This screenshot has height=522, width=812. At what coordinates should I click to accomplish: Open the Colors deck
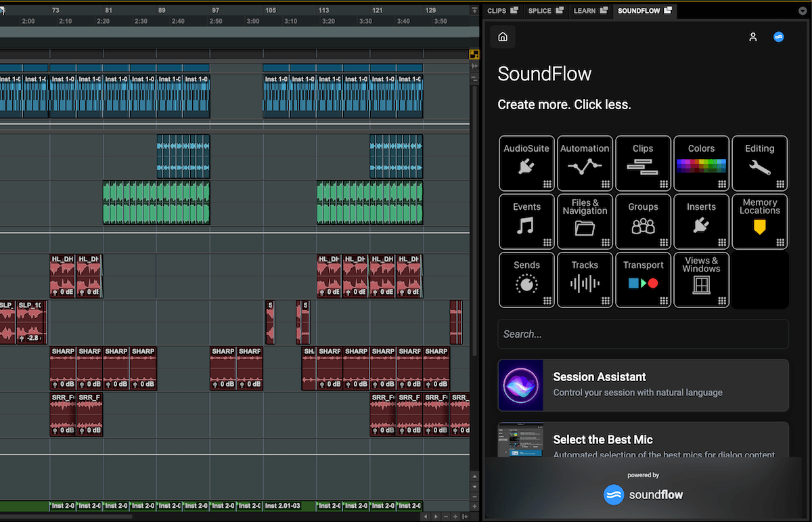click(701, 163)
